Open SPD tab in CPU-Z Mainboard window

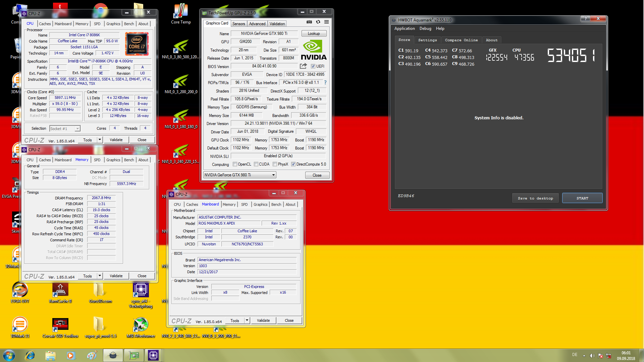pyautogui.click(x=244, y=204)
